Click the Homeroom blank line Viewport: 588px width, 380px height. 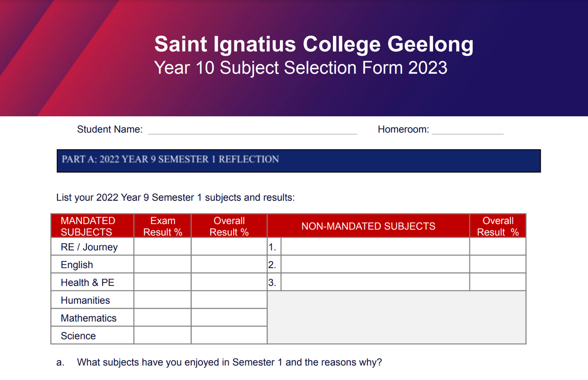coord(468,130)
